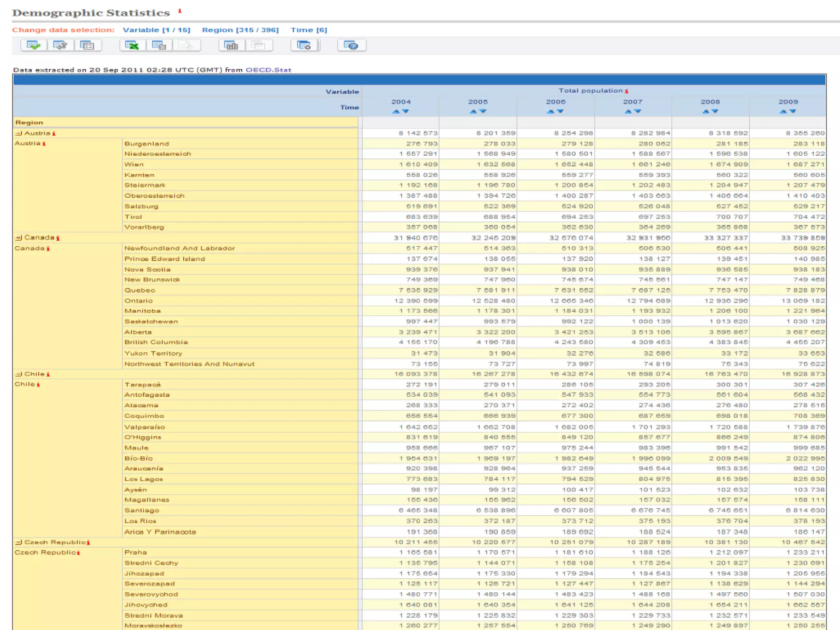
Task: Click the pivot/rotate table toolbar icon
Action: pos(60,45)
